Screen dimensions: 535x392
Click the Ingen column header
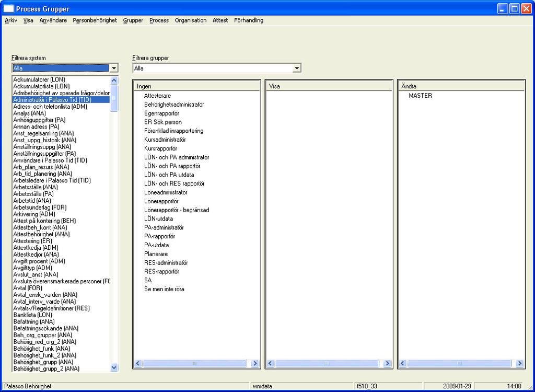(x=196, y=86)
